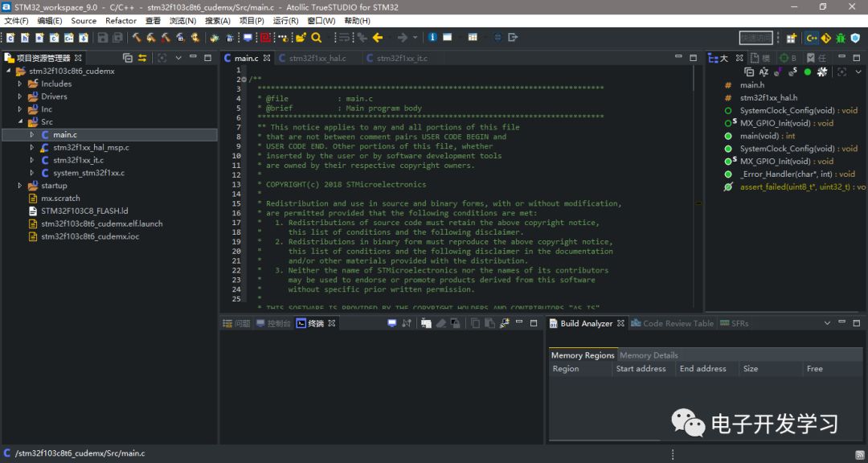Select main(void) : int in outline
Screen dimensions: 868x463
coord(759,136)
